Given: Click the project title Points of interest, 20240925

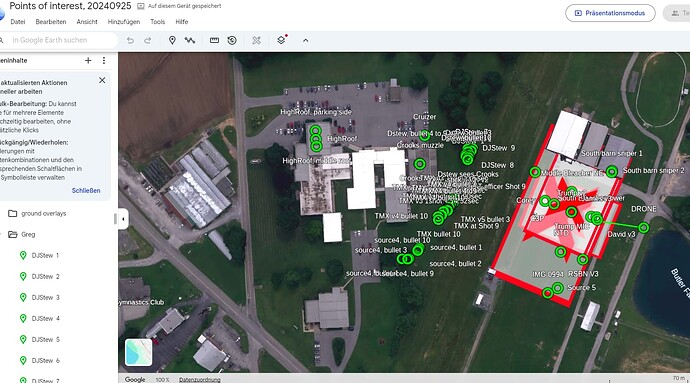Looking at the screenshot, I should [70, 6].
